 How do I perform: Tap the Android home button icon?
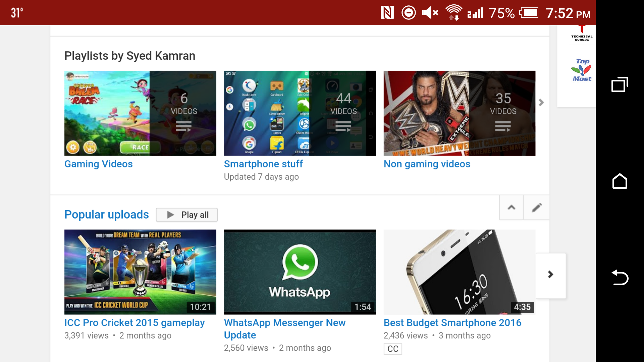(620, 181)
